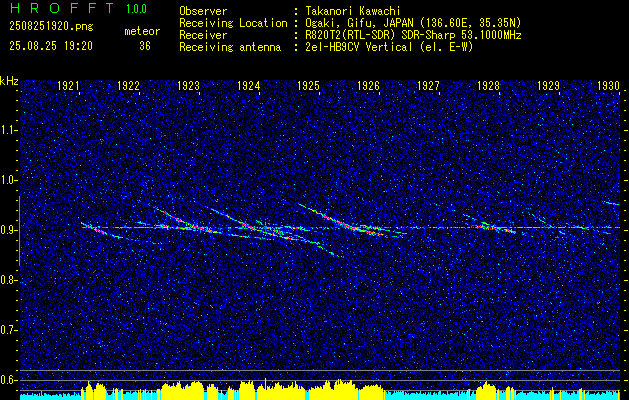This screenshot has width=629, height=400.
Task: Click the 0.9 kHz frequency tick label
Action: pos(8,230)
